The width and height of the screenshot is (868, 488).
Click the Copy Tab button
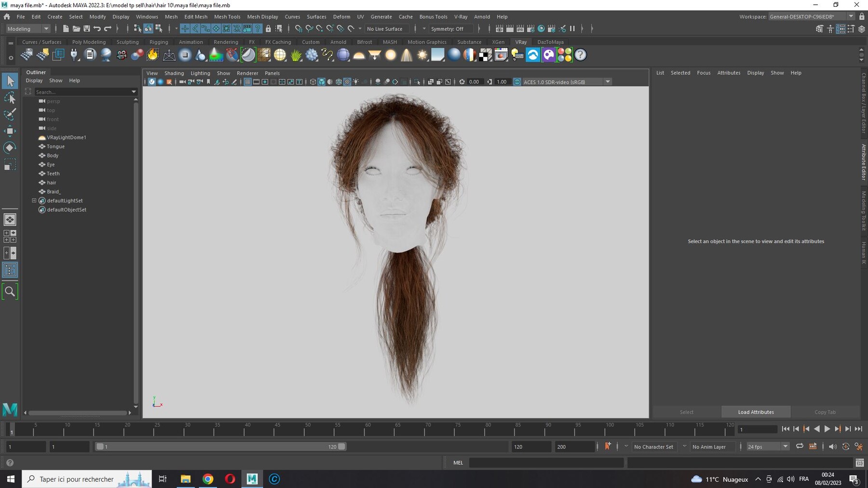click(825, 412)
